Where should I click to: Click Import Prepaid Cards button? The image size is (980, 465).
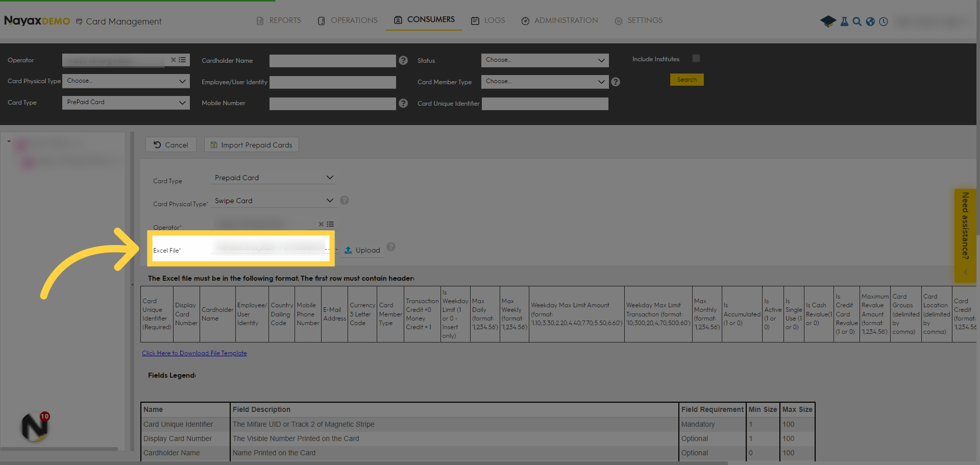click(252, 144)
